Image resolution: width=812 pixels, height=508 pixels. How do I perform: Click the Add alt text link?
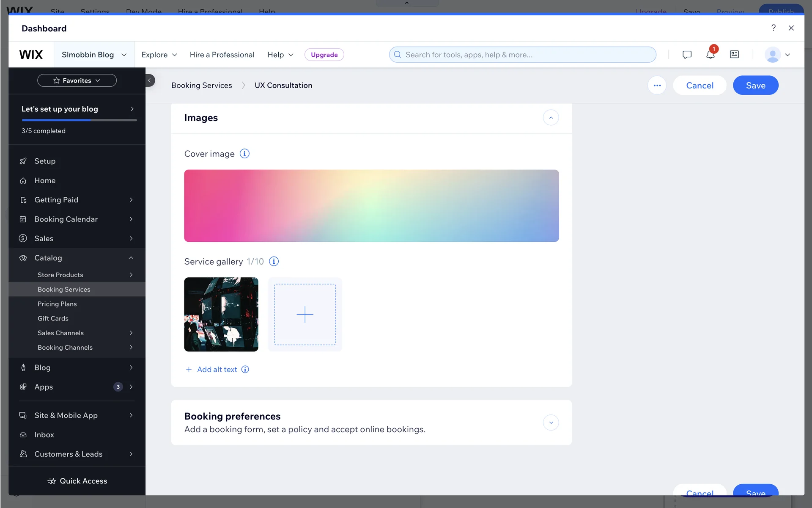[217, 370]
